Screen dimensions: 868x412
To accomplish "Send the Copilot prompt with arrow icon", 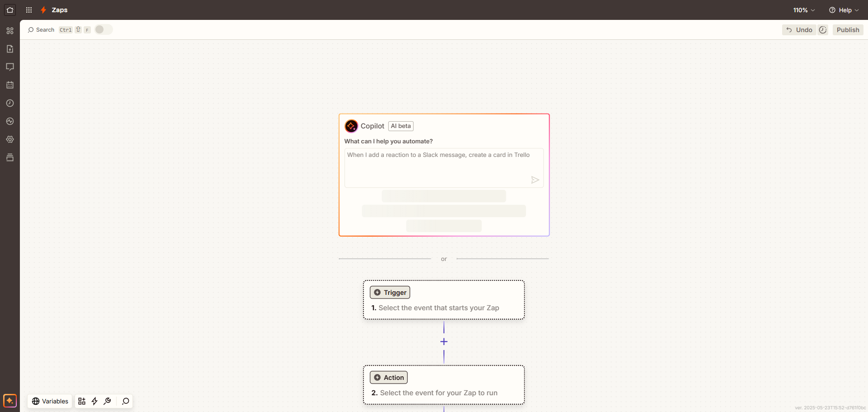I will coord(535,180).
